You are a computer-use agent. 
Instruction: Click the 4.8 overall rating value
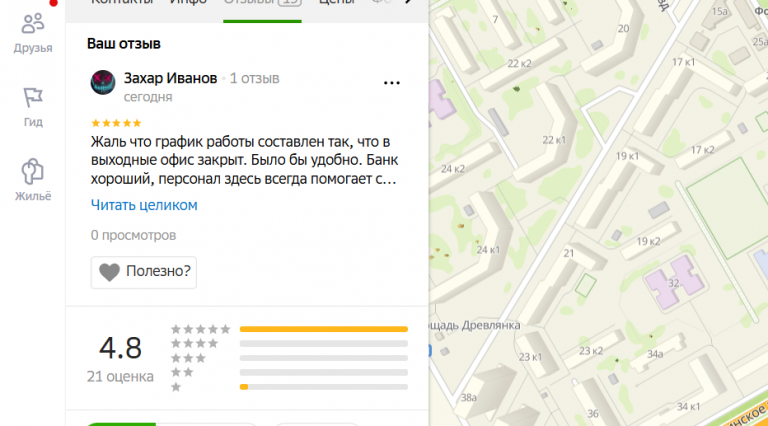pos(120,348)
